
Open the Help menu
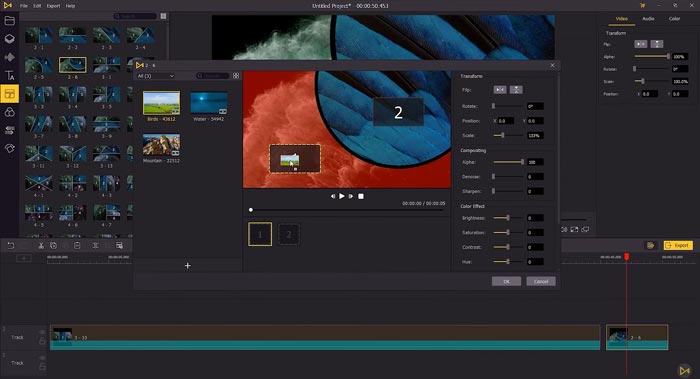[x=71, y=6]
